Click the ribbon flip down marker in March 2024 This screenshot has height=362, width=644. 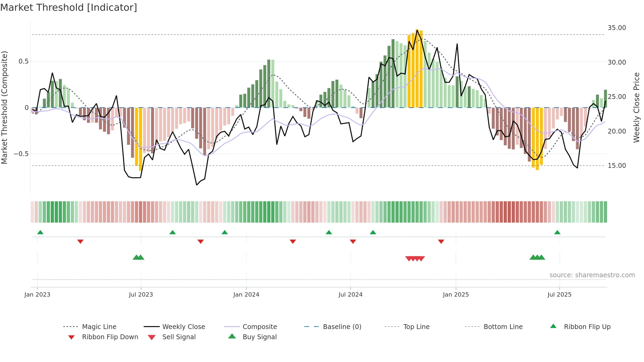point(293,242)
